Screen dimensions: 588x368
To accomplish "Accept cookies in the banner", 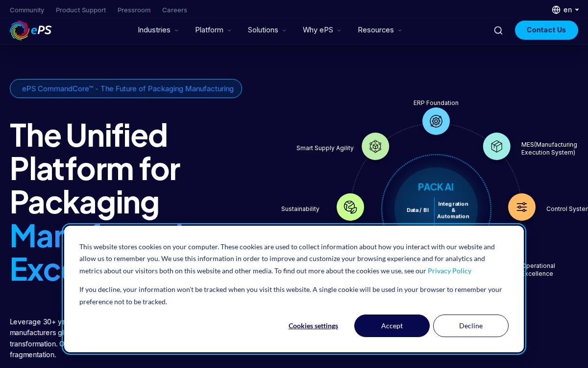I will [x=392, y=326].
